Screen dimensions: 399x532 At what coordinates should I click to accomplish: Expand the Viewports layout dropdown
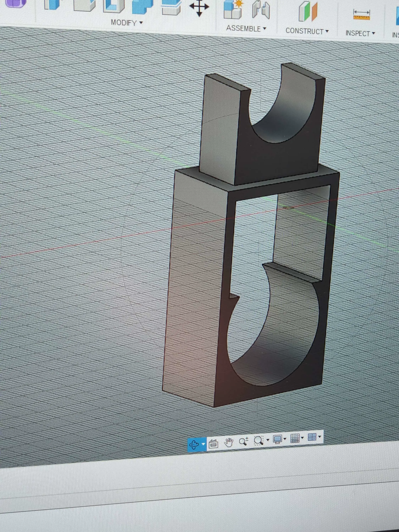(x=319, y=437)
